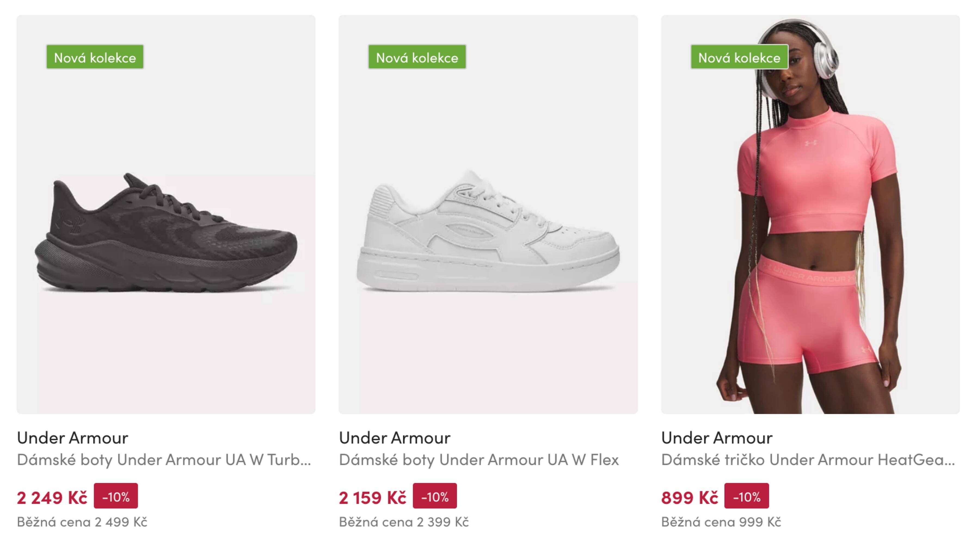Click the 899 Kč sale price

[689, 497]
